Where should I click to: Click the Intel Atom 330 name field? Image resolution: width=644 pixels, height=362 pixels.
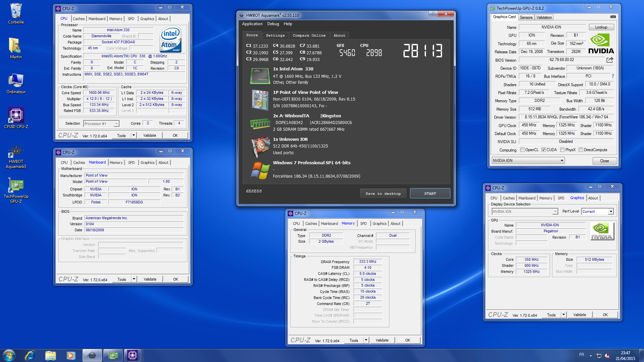click(118, 30)
